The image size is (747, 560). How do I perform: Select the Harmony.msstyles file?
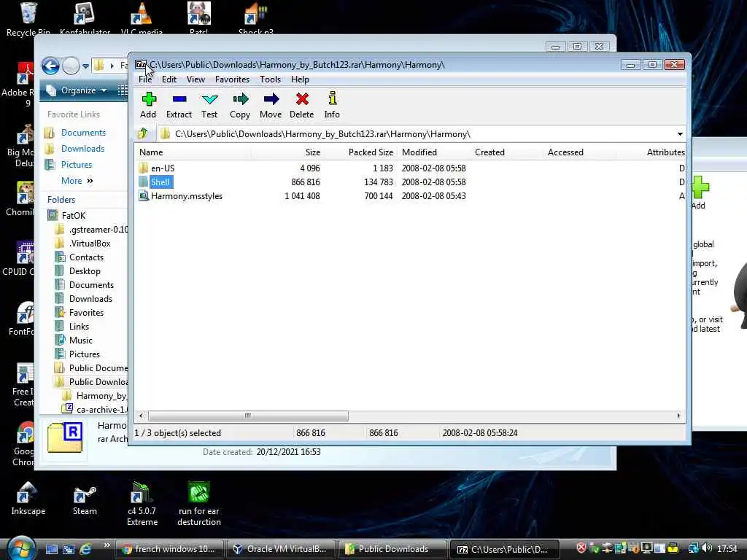pos(186,195)
